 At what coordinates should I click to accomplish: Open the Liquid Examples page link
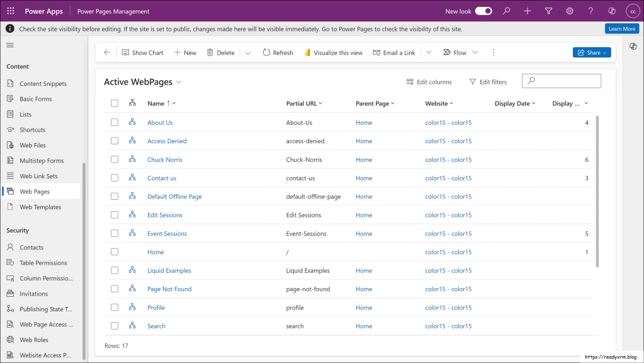click(x=169, y=270)
